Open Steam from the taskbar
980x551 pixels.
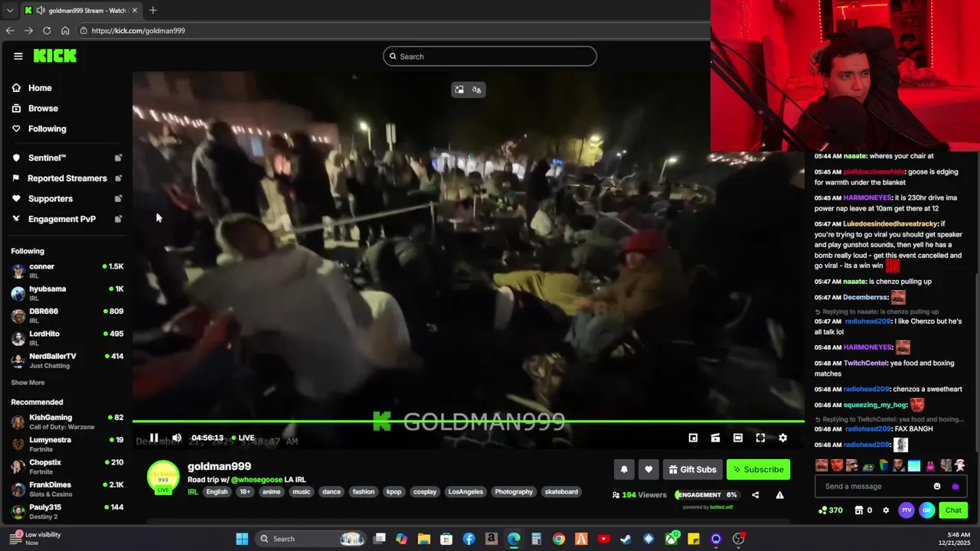(x=626, y=539)
